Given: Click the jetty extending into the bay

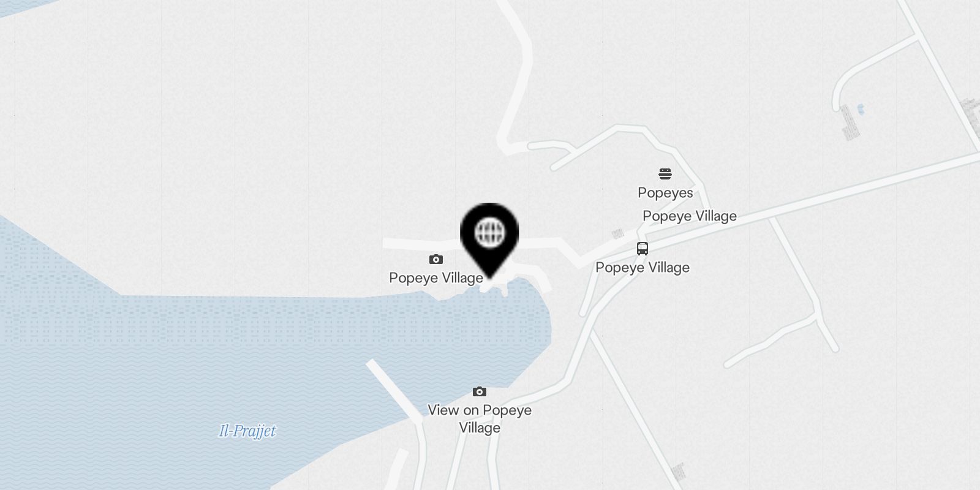Looking at the screenshot, I should point(395,391).
